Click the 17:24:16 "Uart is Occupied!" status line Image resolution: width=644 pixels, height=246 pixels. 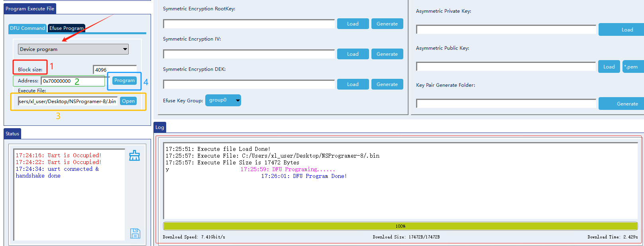(59, 156)
